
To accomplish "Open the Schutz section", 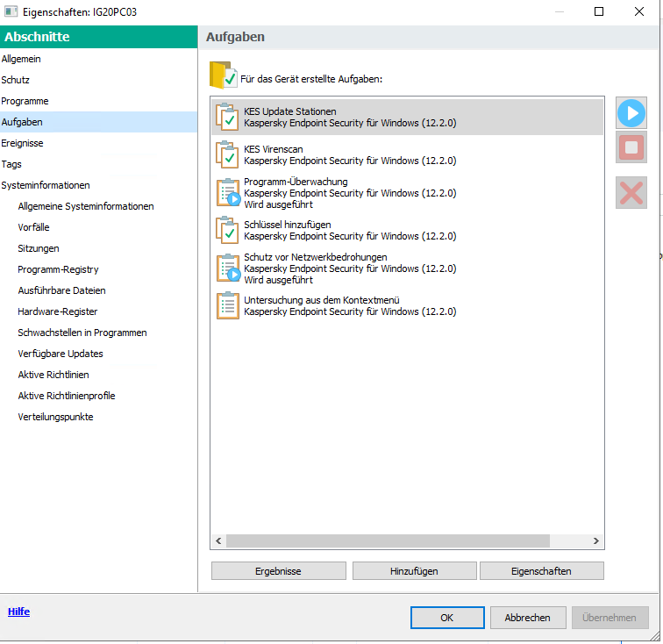I will point(15,80).
